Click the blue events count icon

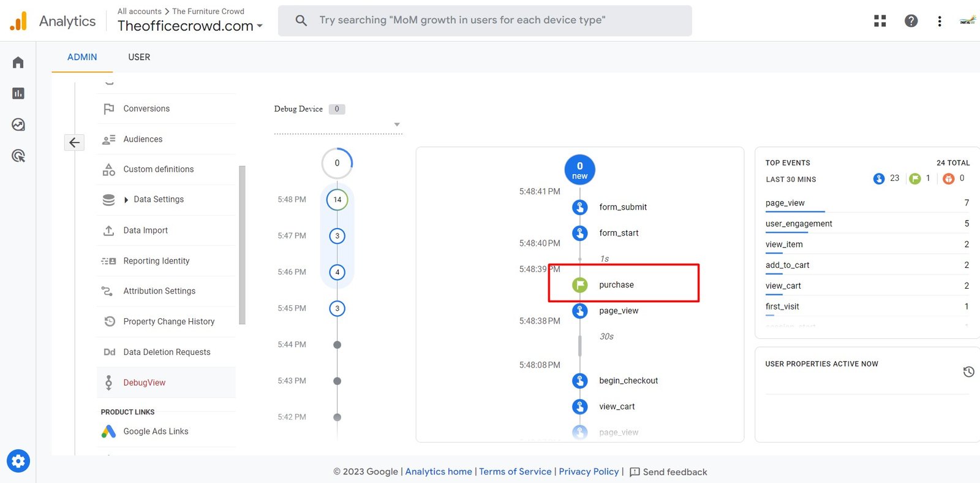879,178
